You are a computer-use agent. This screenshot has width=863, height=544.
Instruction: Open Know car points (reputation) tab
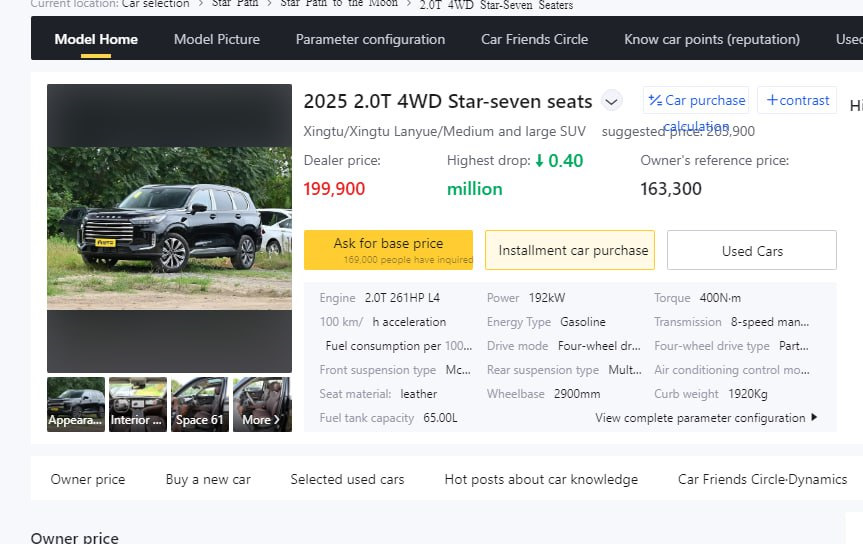click(x=712, y=40)
